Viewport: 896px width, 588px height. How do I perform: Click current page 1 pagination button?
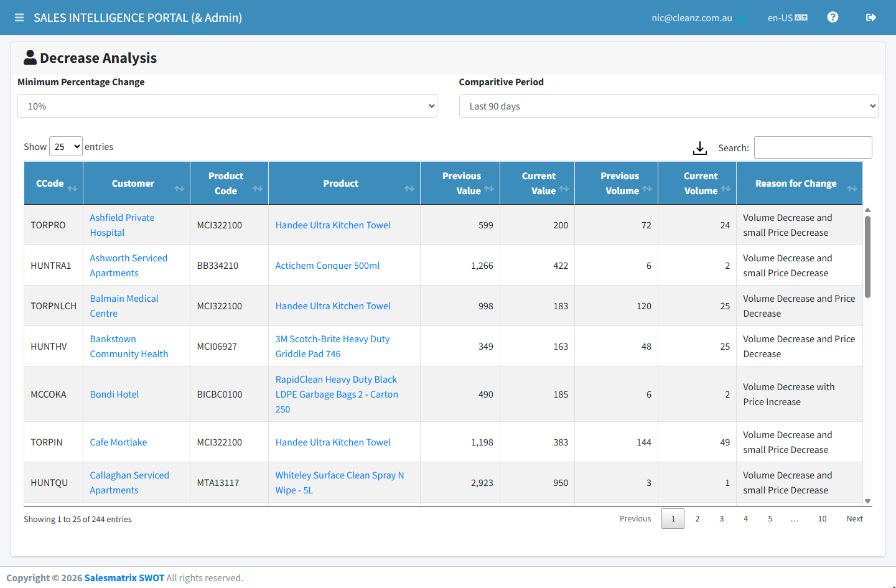click(x=673, y=518)
